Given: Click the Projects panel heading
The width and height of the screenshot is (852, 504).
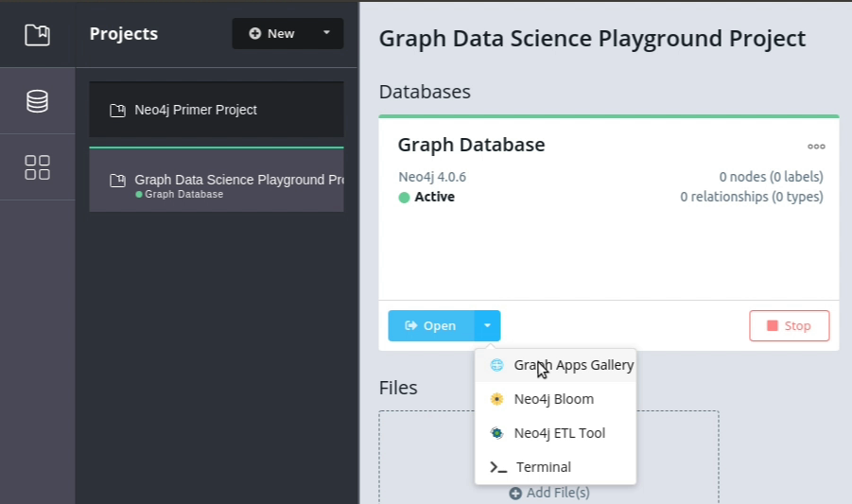Looking at the screenshot, I should click(124, 34).
